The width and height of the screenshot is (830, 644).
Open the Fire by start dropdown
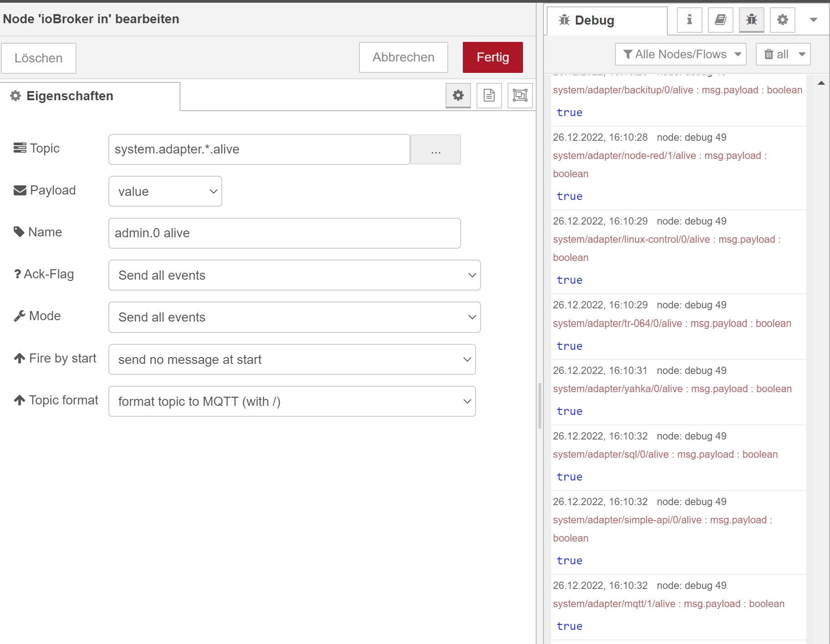(292, 359)
